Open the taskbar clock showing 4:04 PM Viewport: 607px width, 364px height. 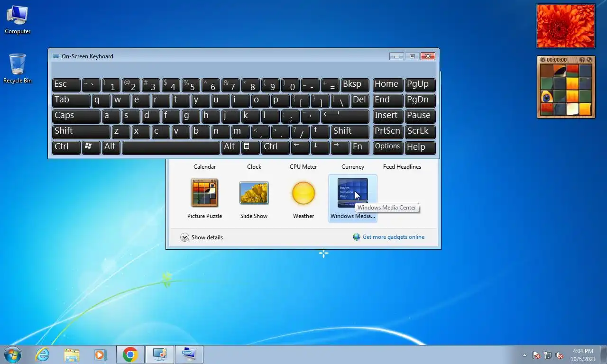click(x=583, y=355)
